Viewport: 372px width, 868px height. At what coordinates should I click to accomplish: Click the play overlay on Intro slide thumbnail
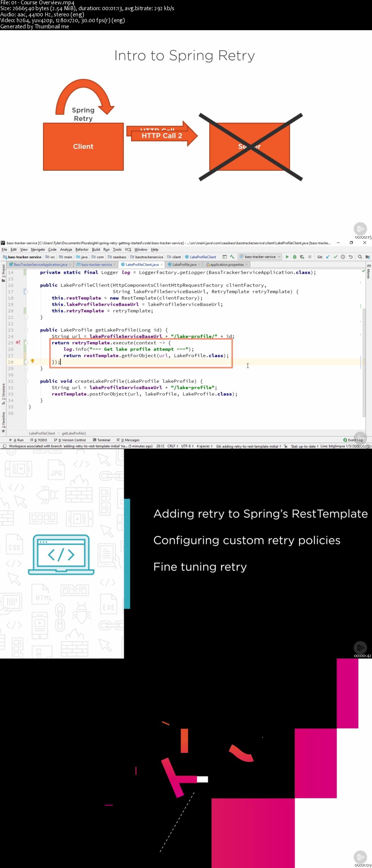point(360,229)
